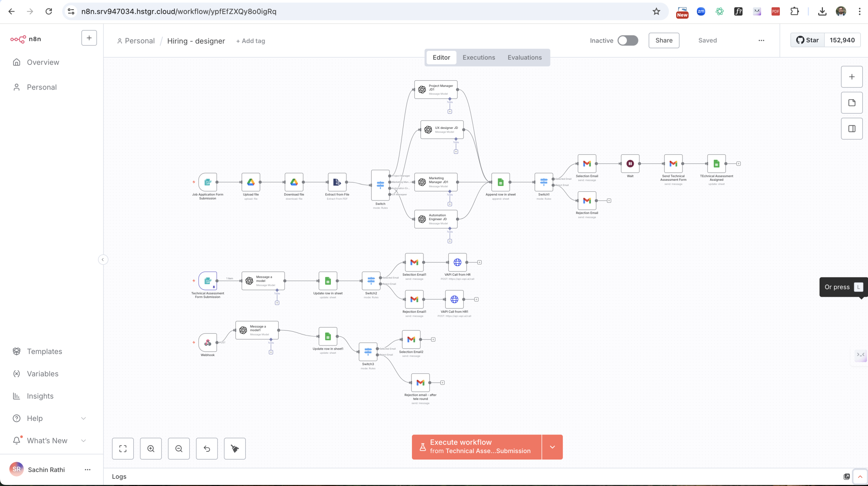Click the Extract from File node
This screenshot has height=486, width=868.
click(337, 182)
